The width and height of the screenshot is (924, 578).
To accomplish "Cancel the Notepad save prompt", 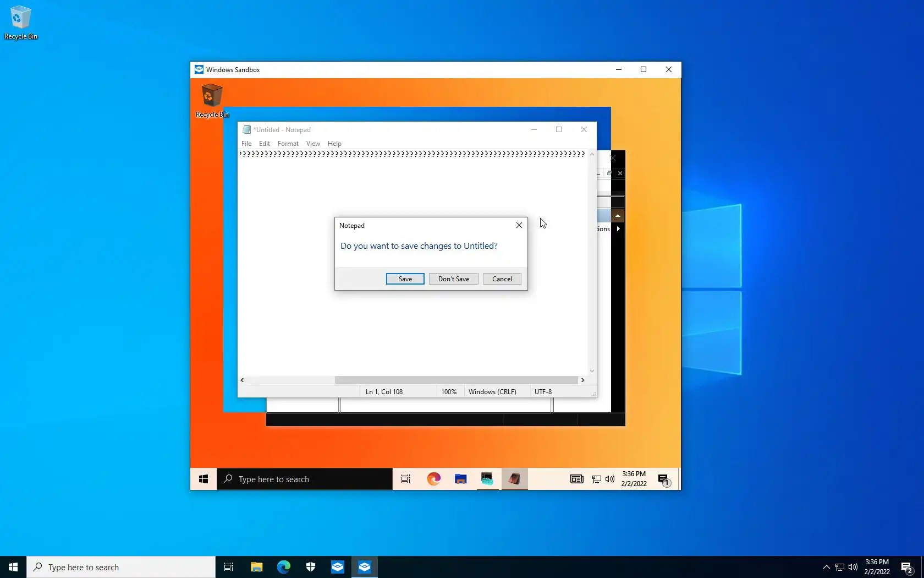I will point(502,279).
